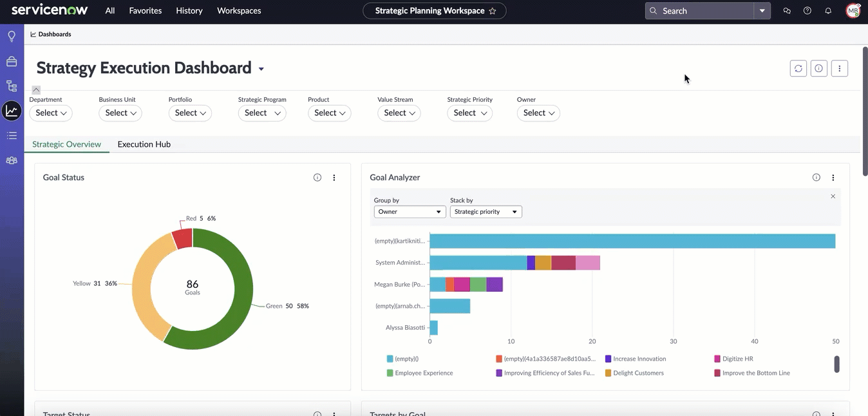Open Target Status widget kebab menu
This screenshot has width=868, height=416.
click(334, 415)
